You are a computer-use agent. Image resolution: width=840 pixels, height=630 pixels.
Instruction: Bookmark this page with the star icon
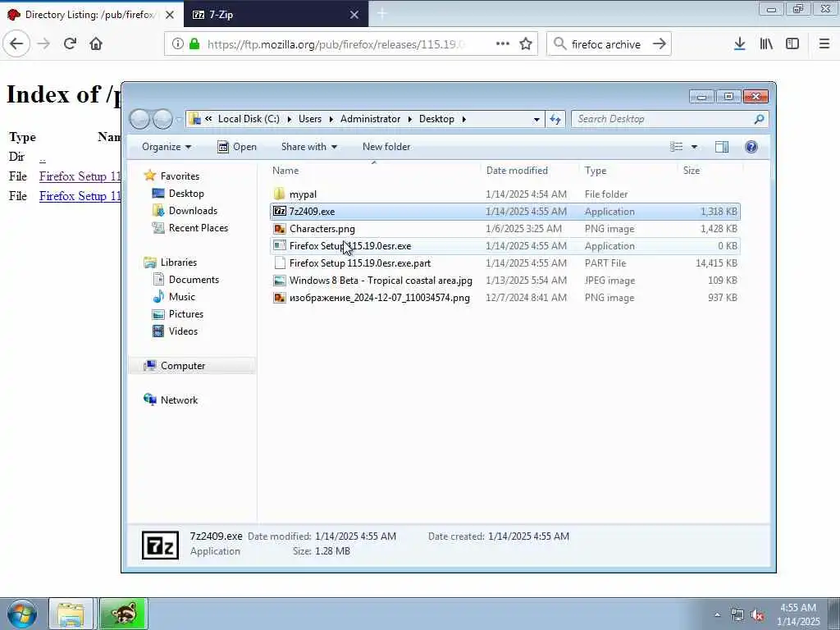[x=526, y=44]
